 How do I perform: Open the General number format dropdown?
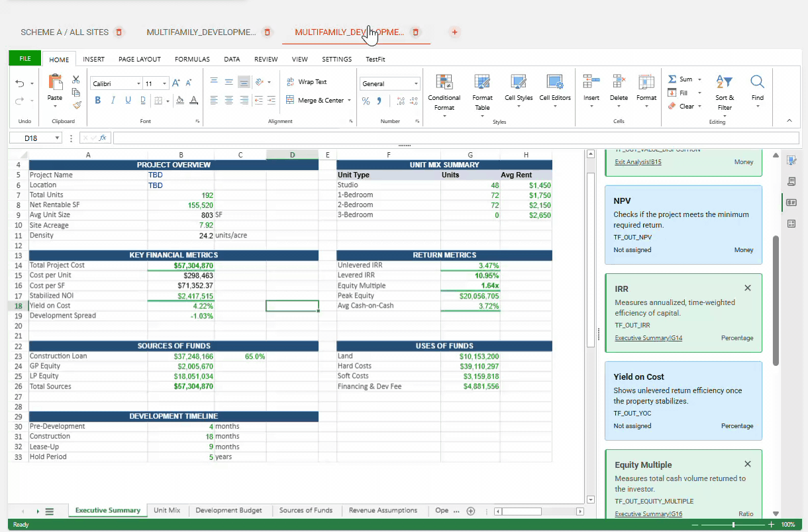click(416, 84)
